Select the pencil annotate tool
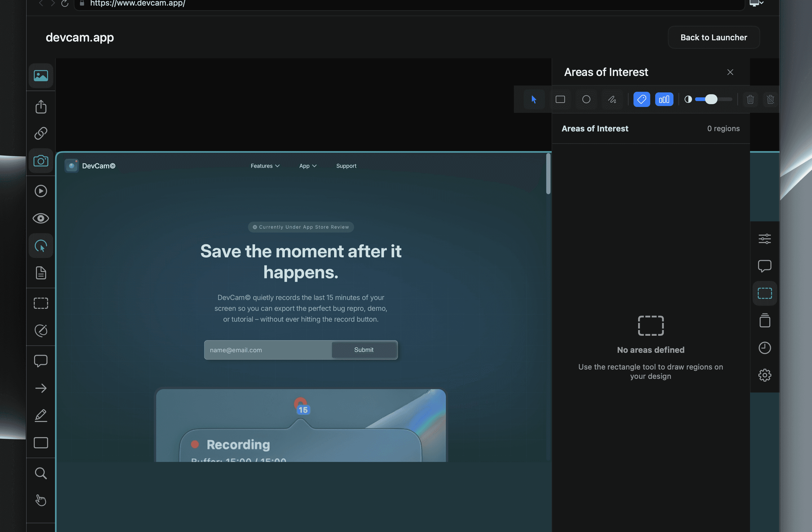Viewport: 812px width, 532px height. [x=41, y=415]
